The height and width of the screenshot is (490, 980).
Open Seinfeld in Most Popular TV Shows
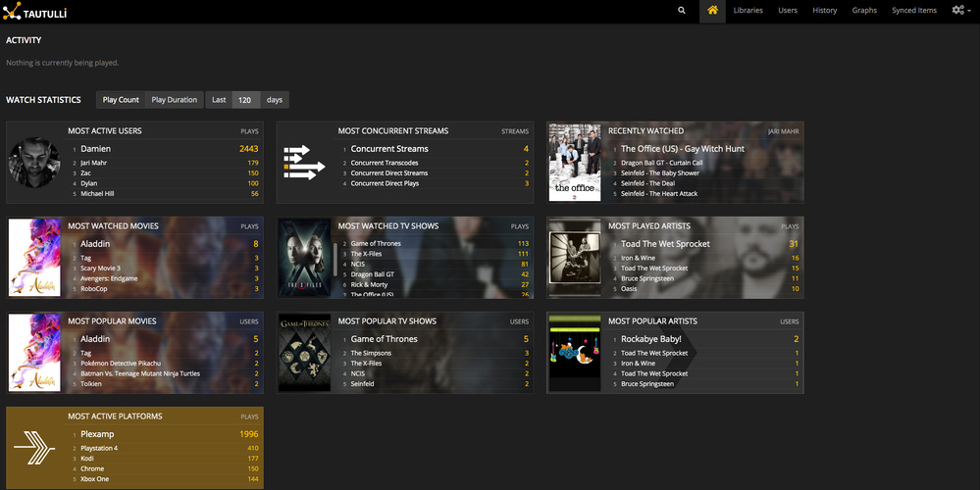(362, 384)
